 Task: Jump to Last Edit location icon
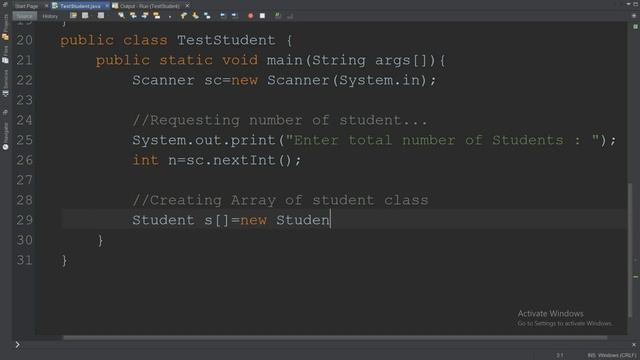pyautogui.click(x=73, y=16)
